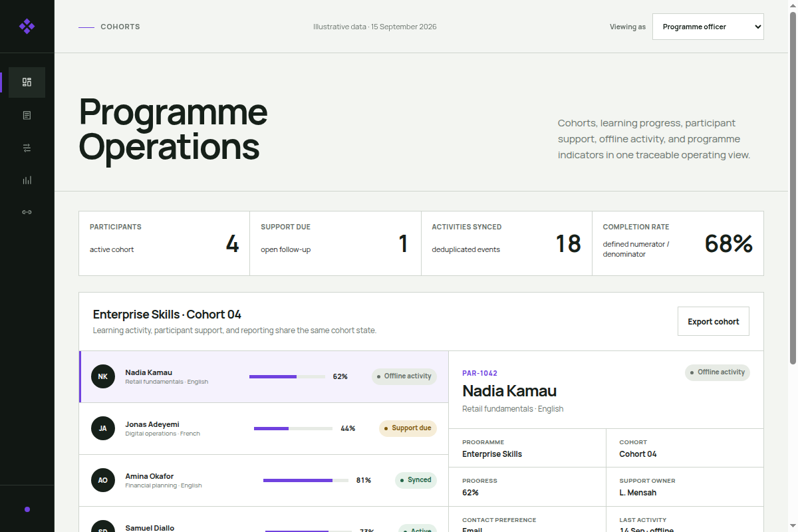Click Digital operations · French subtitle
The height and width of the screenshot is (532, 798).
coord(162,434)
